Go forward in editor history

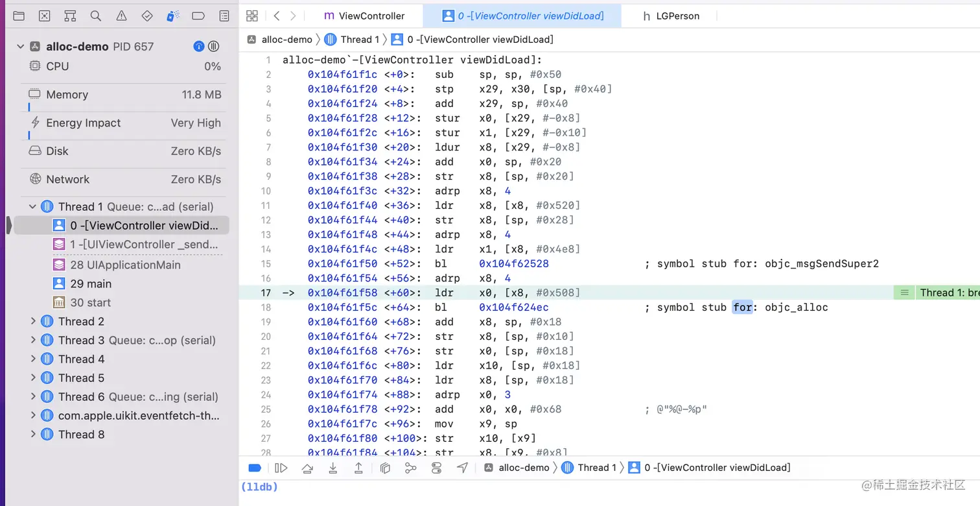pos(293,16)
